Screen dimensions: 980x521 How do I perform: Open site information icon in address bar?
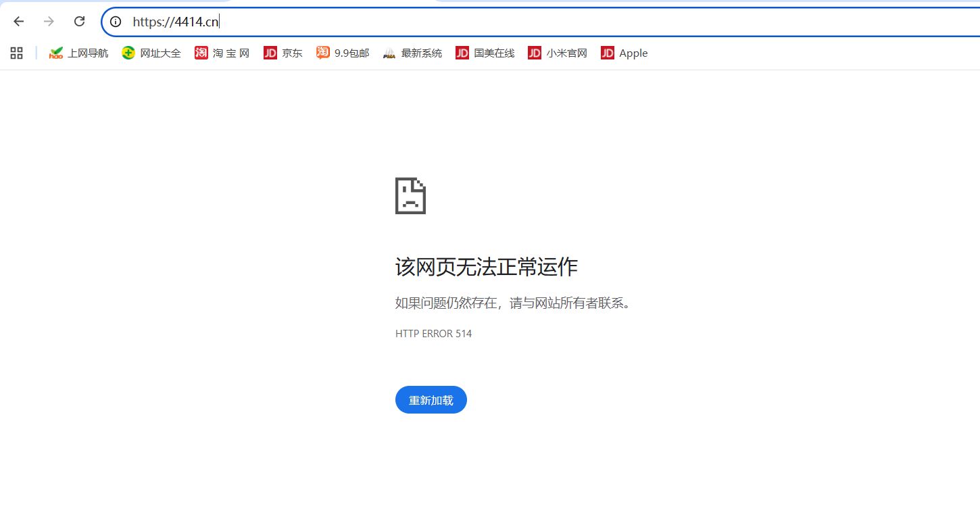pos(116,22)
